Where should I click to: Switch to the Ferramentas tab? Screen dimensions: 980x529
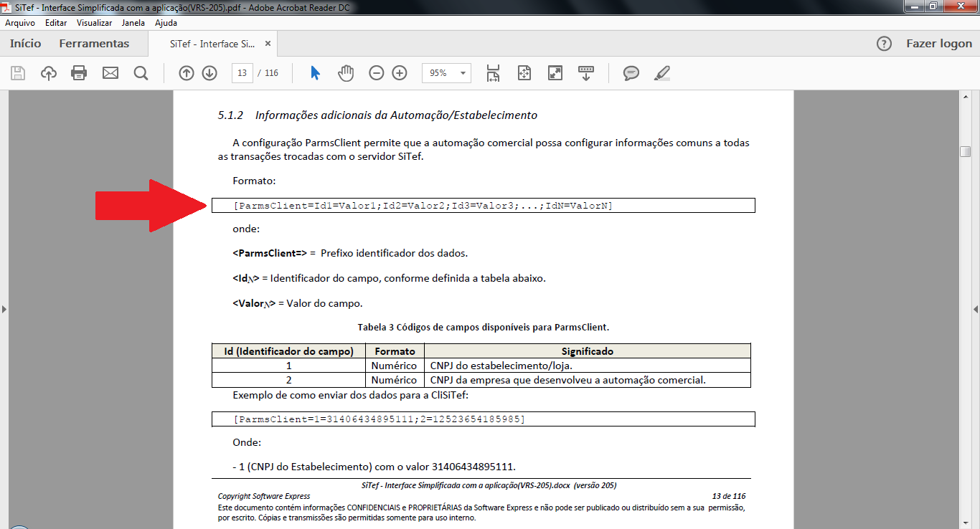pyautogui.click(x=95, y=44)
